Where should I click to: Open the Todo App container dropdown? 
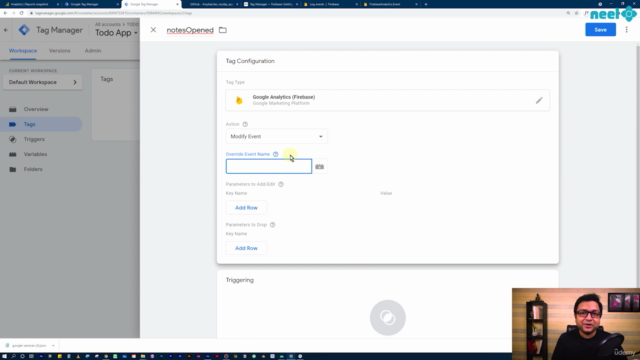pyautogui.click(x=116, y=33)
